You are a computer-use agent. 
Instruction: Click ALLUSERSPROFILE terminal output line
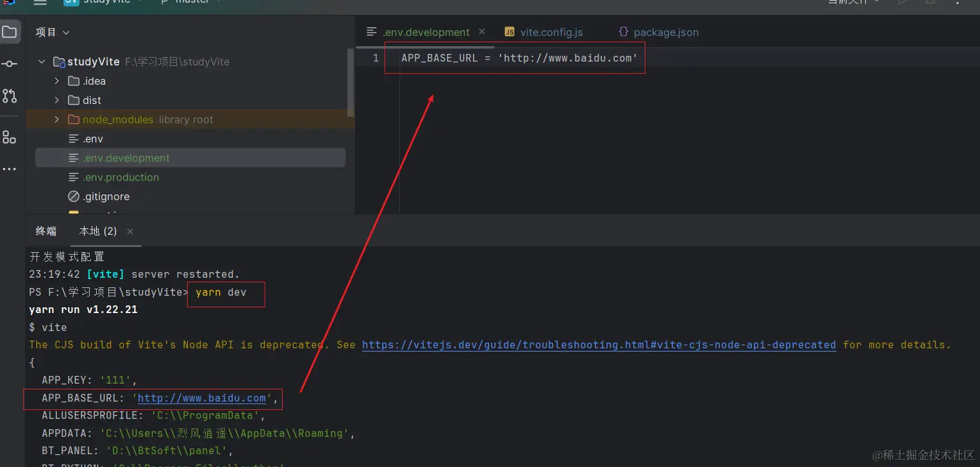pos(154,416)
